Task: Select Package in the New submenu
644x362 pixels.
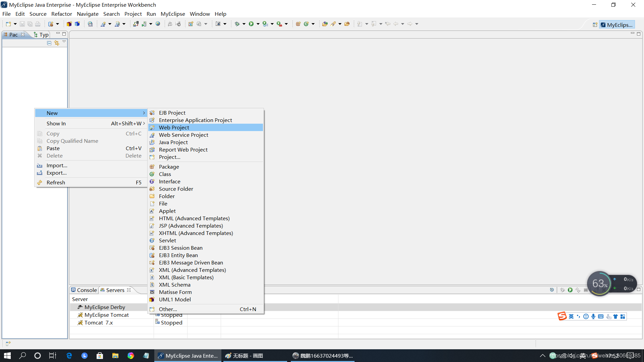Action: (x=206, y=167)
